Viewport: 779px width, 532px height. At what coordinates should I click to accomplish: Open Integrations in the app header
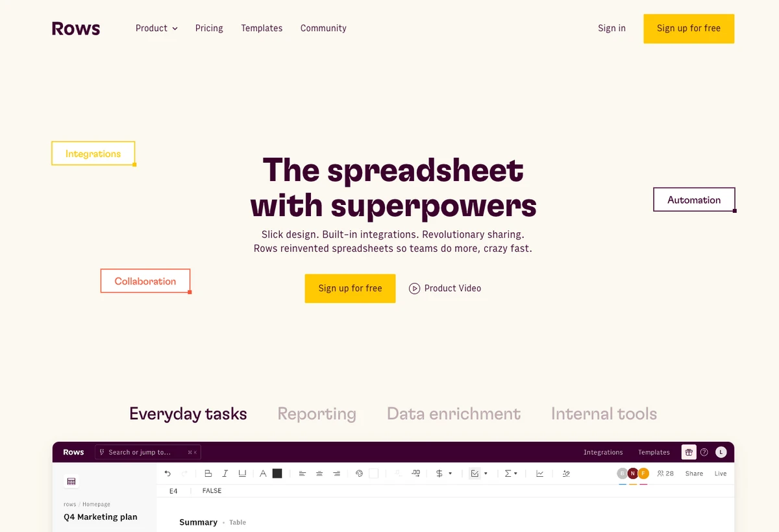pyautogui.click(x=603, y=452)
